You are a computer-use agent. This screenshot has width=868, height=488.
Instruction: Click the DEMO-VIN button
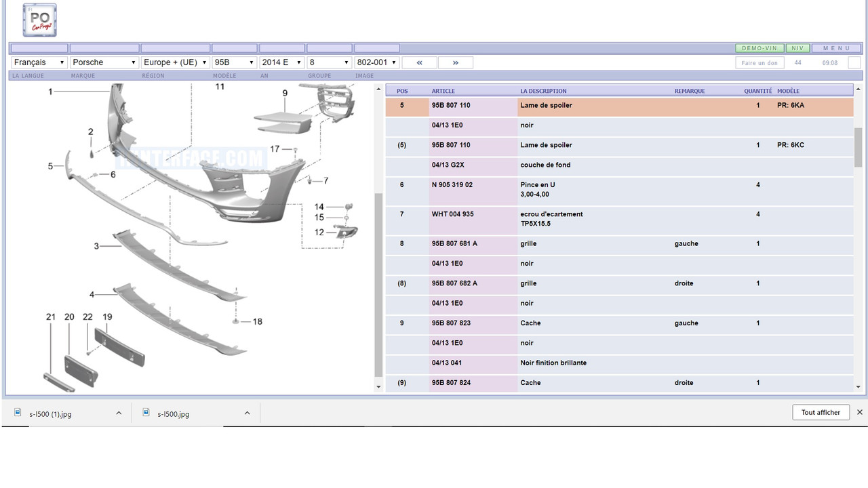759,48
